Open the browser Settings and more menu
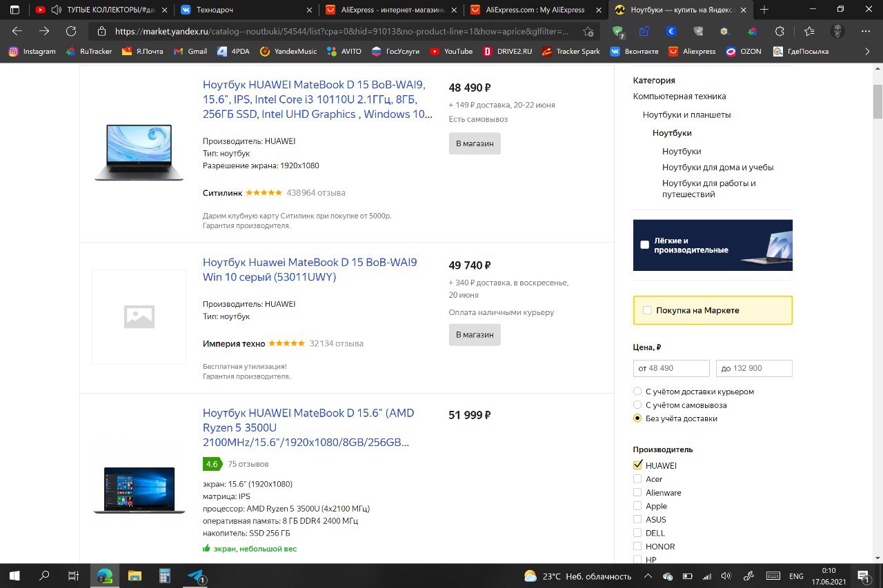 coord(866,32)
